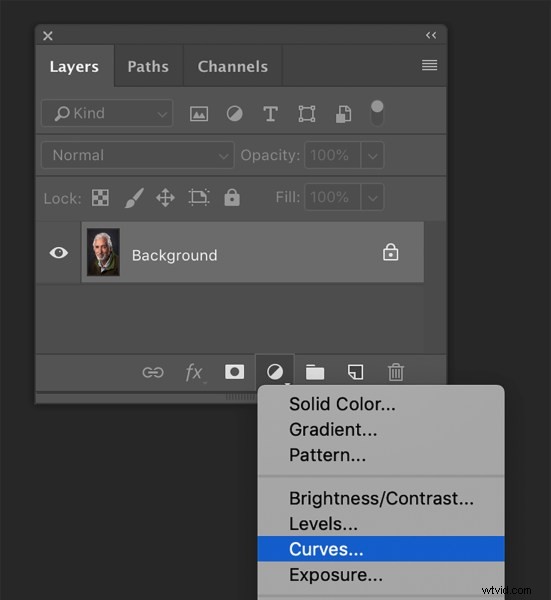
Task: Collapse panel with double-arrow icon
Action: (x=431, y=36)
